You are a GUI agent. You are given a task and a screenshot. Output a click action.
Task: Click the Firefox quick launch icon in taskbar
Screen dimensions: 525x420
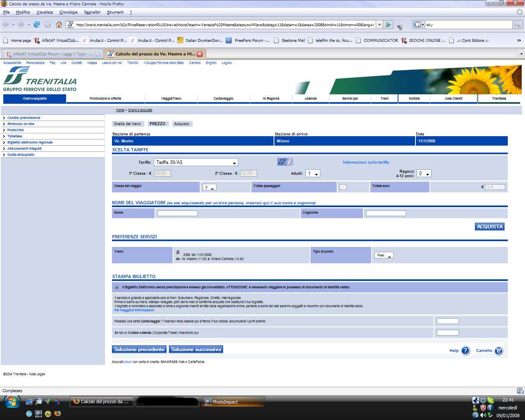[x=57, y=413]
